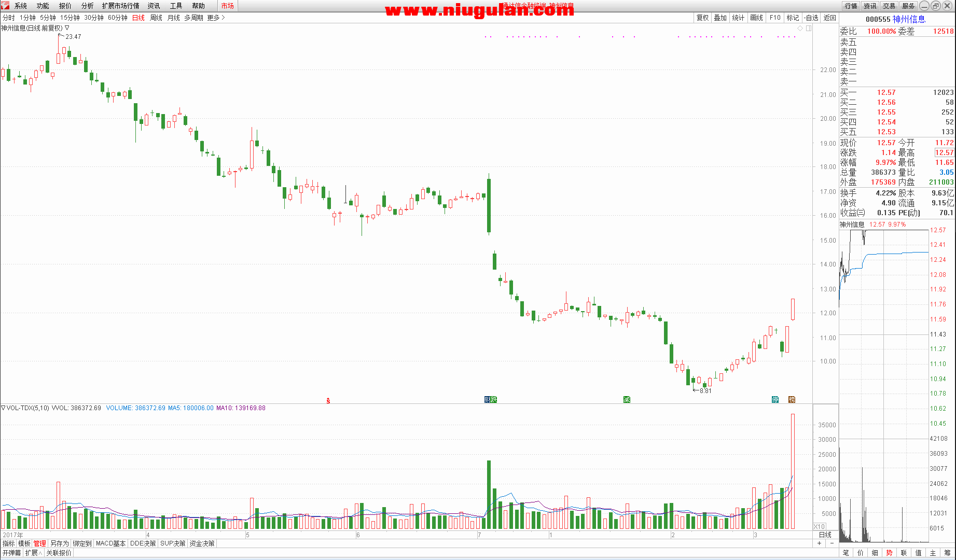Zoom out the chart with the minus button

click(x=832, y=543)
